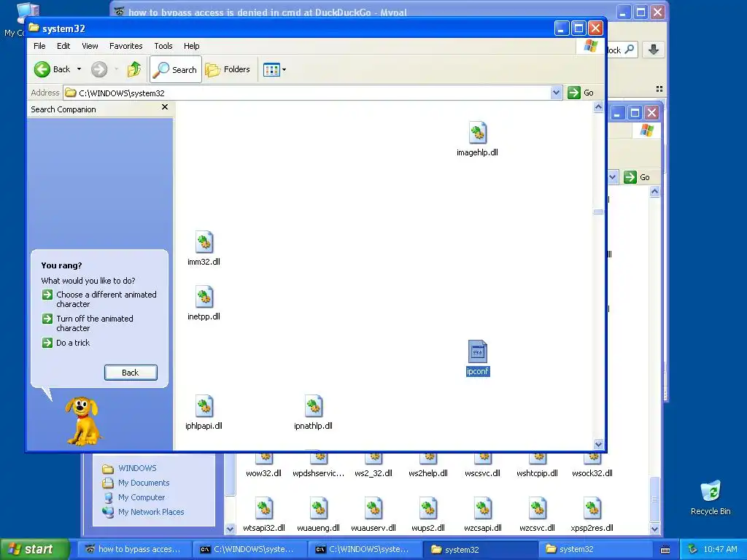Select the ipconf file icon

coord(477,352)
